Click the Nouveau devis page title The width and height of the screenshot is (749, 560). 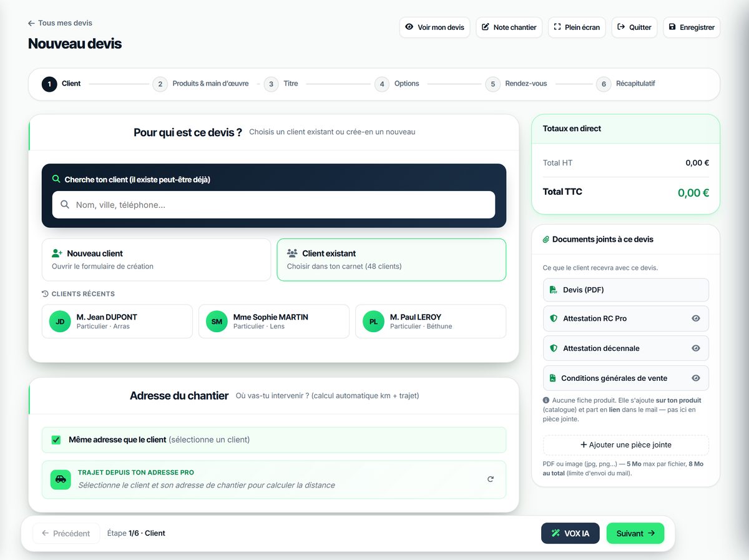click(x=75, y=44)
